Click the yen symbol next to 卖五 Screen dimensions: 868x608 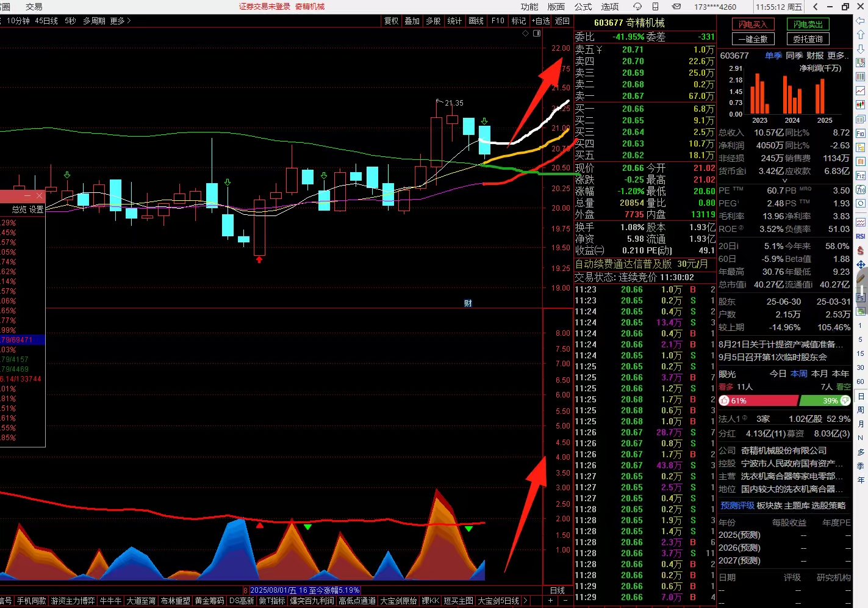tap(599, 49)
